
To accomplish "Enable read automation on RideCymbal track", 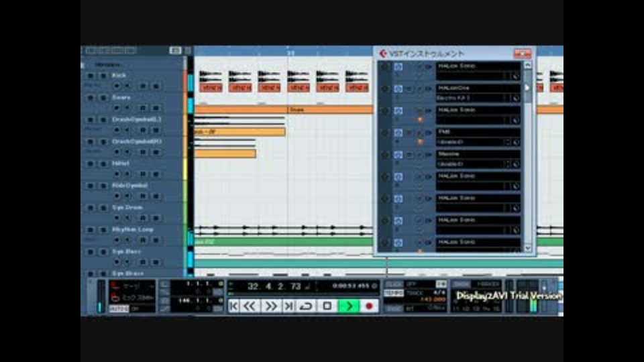I will click(x=143, y=196).
